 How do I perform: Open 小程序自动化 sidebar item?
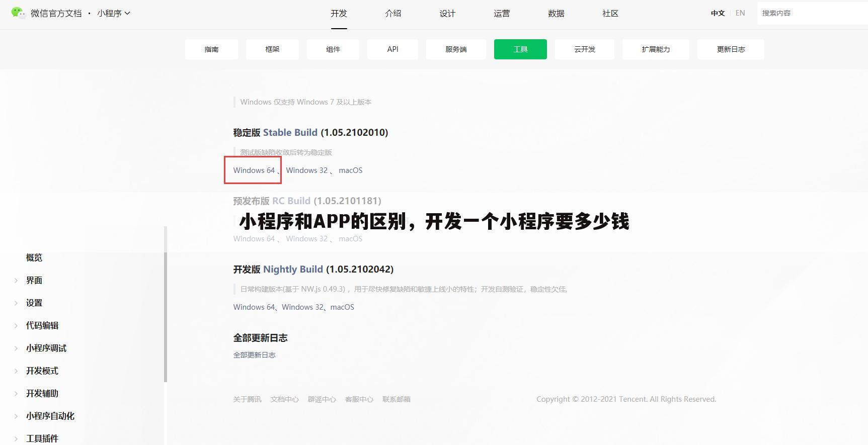tap(50, 416)
